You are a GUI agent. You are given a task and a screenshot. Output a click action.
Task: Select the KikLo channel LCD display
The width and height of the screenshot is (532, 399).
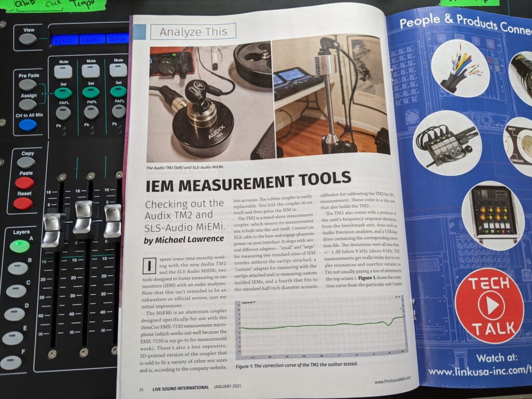click(64, 39)
